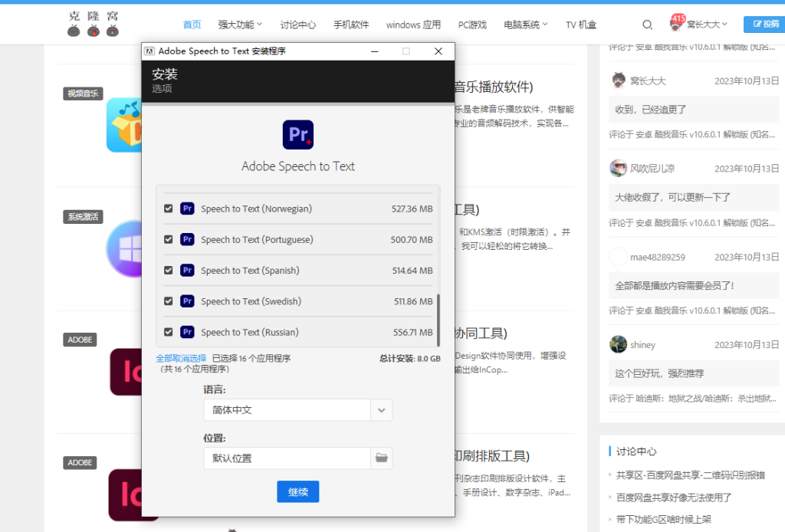Open website search with magnifier icon
The height and width of the screenshot is (532, 785).
647,25
